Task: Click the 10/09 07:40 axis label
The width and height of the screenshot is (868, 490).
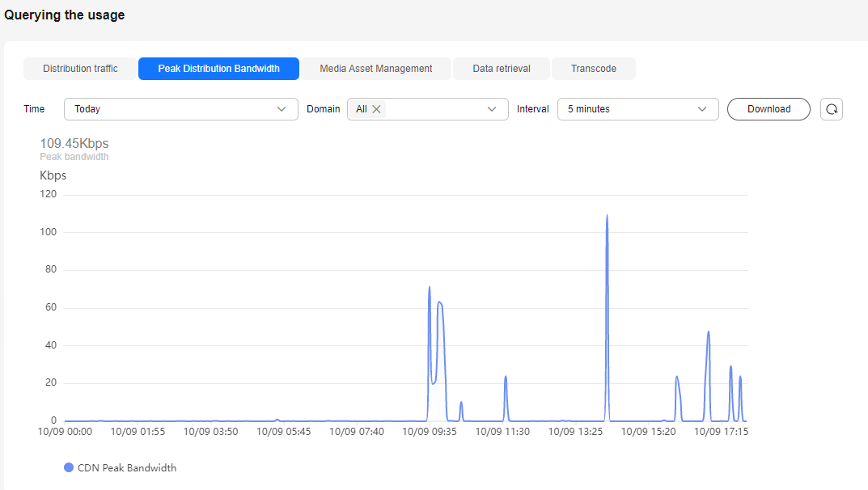Action: point(357,431)
